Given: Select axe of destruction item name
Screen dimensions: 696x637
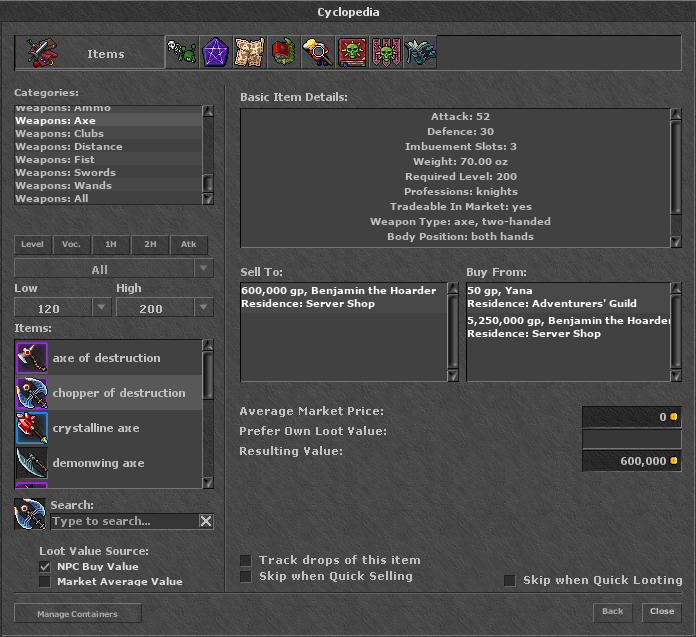Looking at the screenshot, I should pyautogui.click(x=107, y=358).
